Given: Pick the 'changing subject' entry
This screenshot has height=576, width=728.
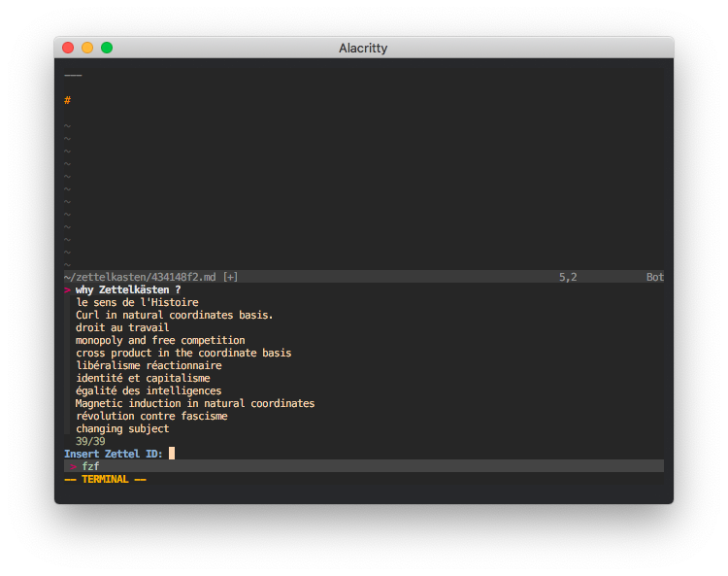Looking at the screenshot, I should (x=122, y=428).
